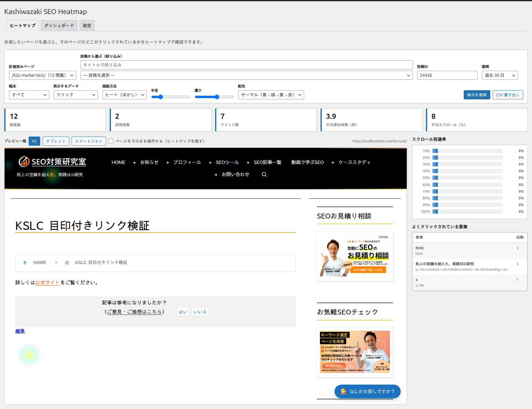Viewport: 532px width, 409px height.
Task: Click the SEO対策研究室 site logo icon
Action: click(24, 162)
